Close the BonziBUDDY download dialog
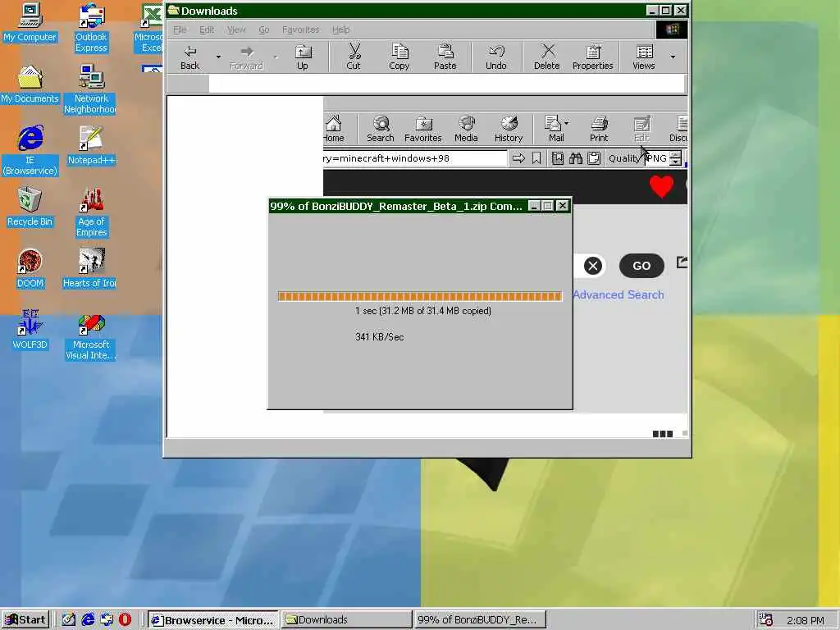This screenshot has height=630, width=840. (562, 206)
